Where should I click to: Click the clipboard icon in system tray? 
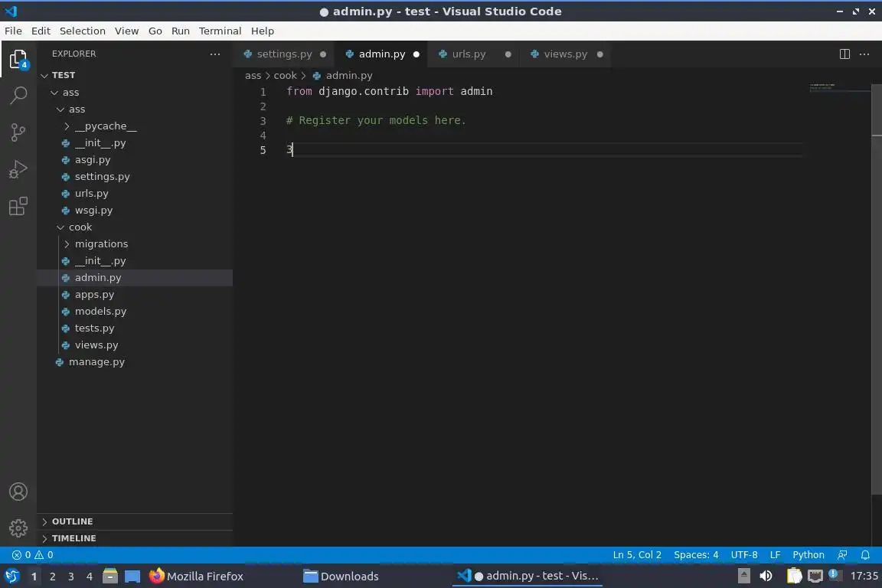[794, 576]
